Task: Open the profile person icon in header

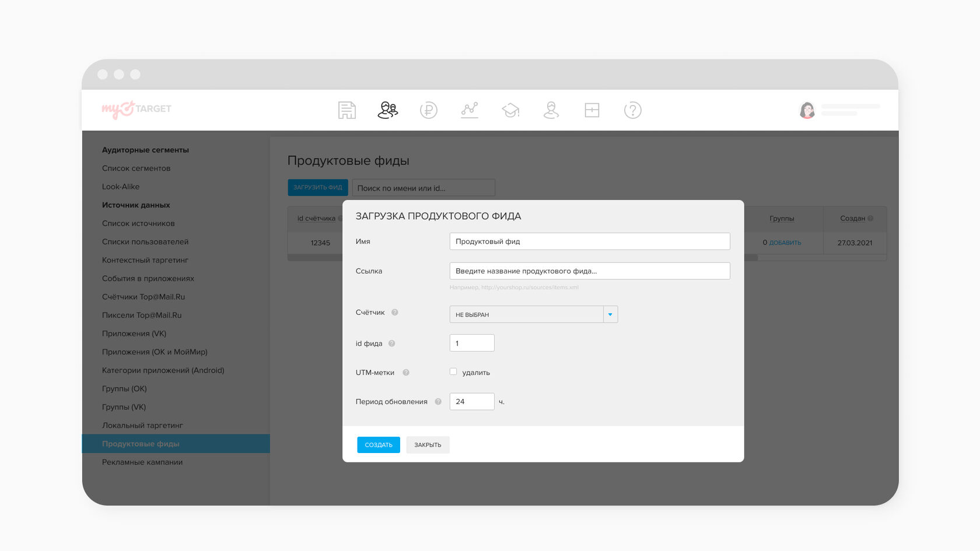Action: [551, 110]
